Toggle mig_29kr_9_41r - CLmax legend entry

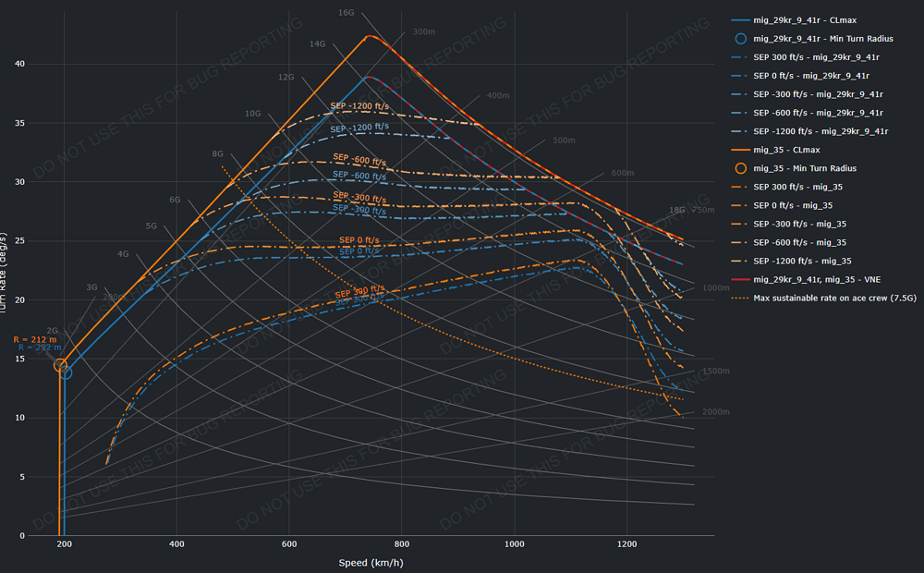click(x=794, y=20)
